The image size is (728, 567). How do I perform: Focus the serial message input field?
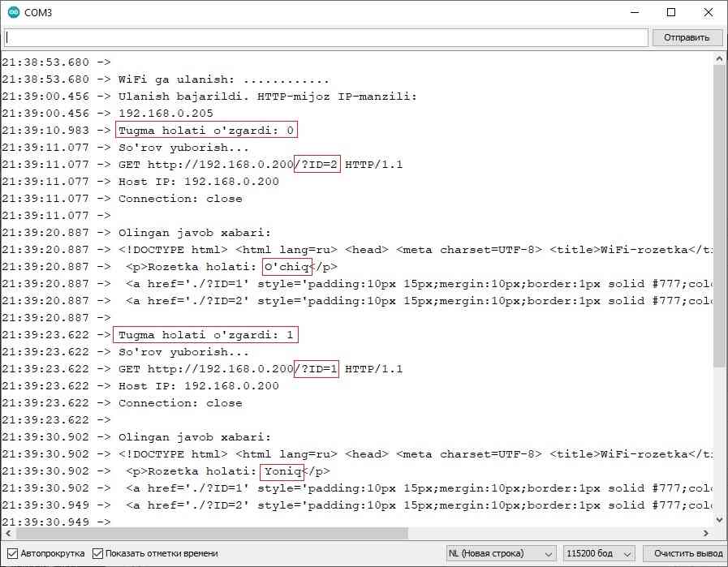[325, 37]
